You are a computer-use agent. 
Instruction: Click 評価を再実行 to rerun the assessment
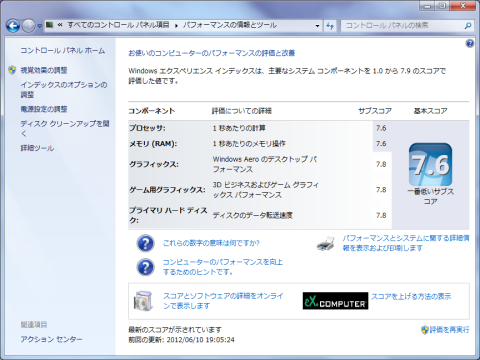(449, 330)
